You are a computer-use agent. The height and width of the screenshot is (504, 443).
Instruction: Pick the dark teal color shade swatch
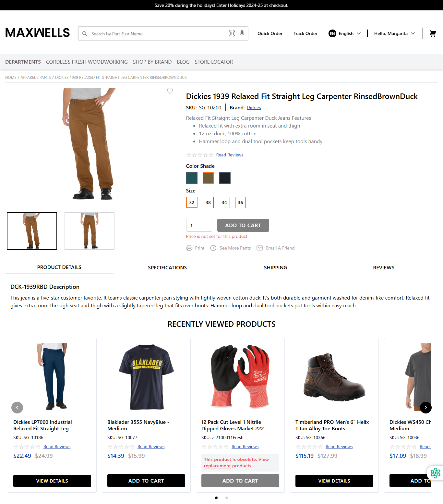point(192,178)
